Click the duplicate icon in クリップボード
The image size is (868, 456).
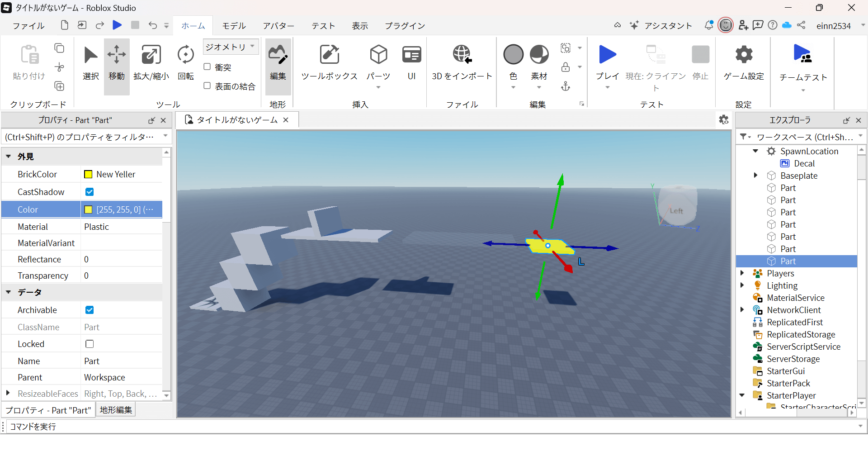tap(59, 86)
